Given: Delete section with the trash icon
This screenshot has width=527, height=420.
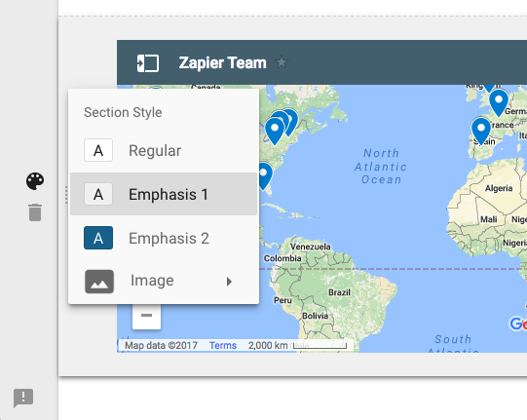Looking at the screenshot, I should [35, 212].
